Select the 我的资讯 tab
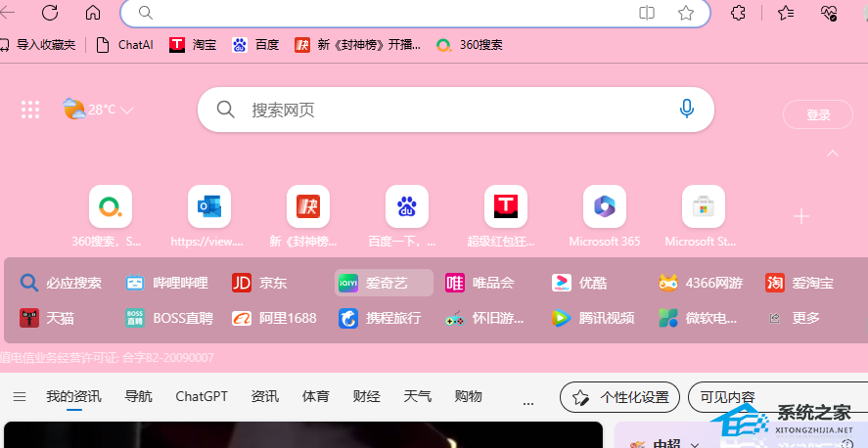Image resolution: width=868 pixels, height=448 pixels. point(73,396)
